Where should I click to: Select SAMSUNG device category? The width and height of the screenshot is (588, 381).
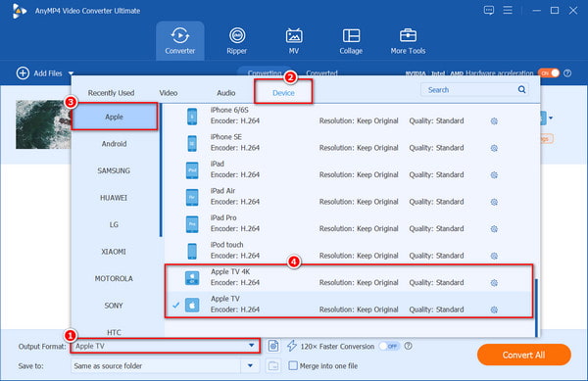(x=114, y=170)
